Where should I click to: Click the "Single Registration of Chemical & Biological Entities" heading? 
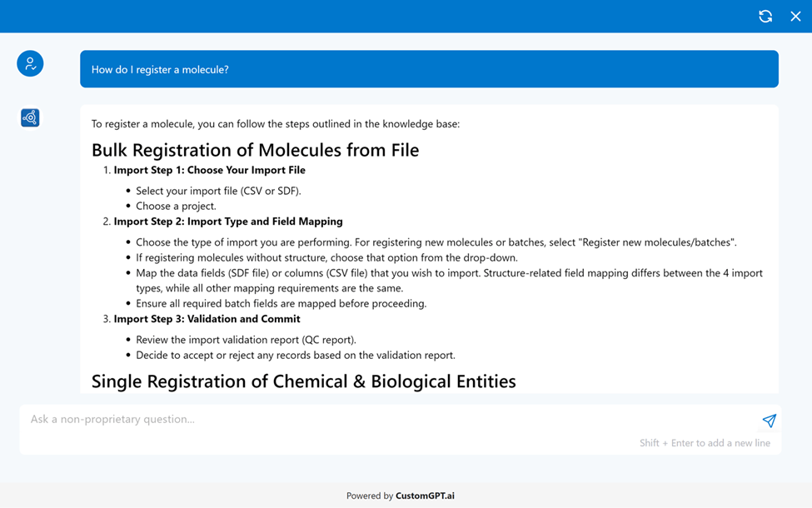pyautogui.click(x=303, y=381)
